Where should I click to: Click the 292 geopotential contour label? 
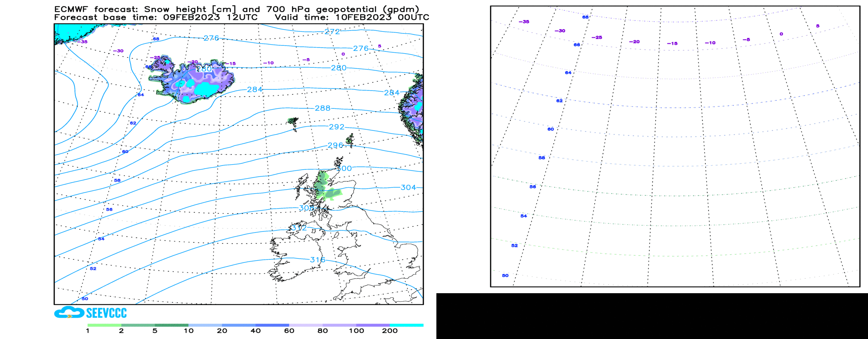337,127
